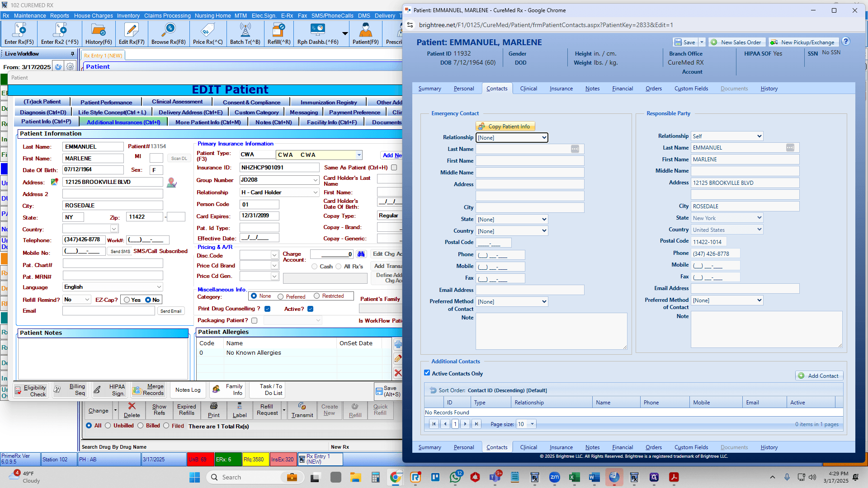Click the Price Rx icon
The width and height of the screenshot is (868, 488).
[208, 34]
